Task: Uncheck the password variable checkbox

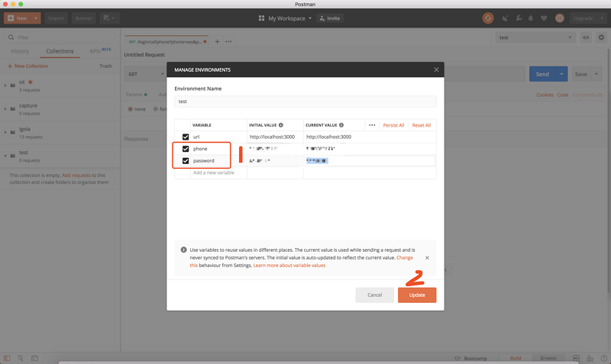Action: click(186, 161)
